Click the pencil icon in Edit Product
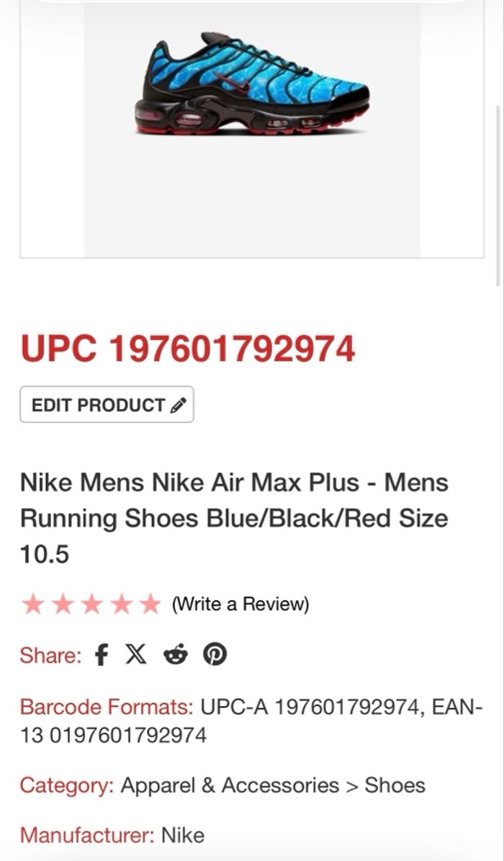 pyautogui.click(x=179, y=405)
